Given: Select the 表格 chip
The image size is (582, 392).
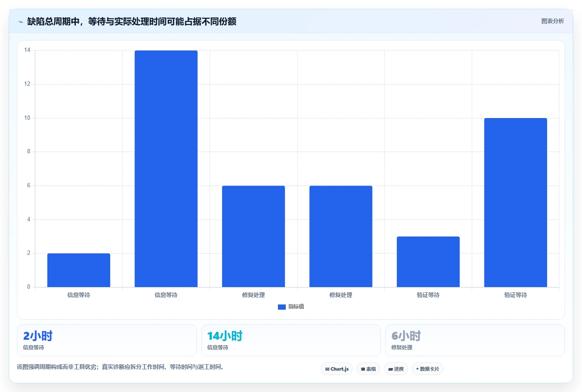Looking at the screenshot, I should click(368, 369).
